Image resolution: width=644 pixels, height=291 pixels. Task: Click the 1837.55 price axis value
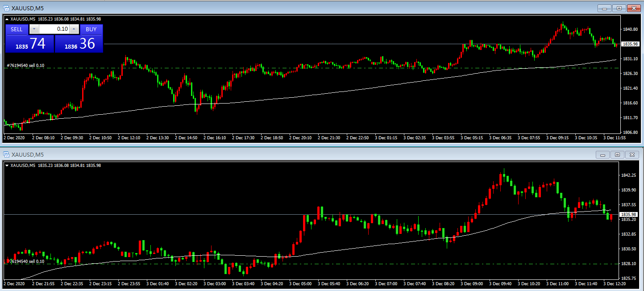[x=629, y=205]
